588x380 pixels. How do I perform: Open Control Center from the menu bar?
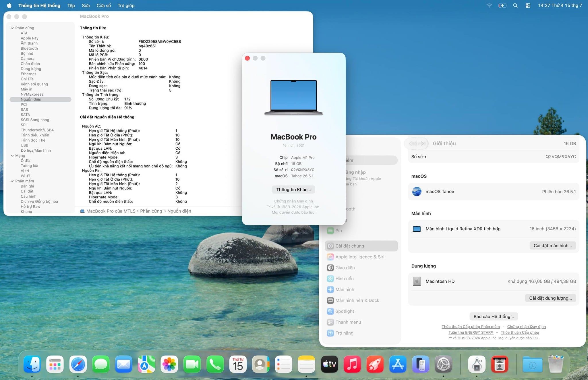coord(528,5)
